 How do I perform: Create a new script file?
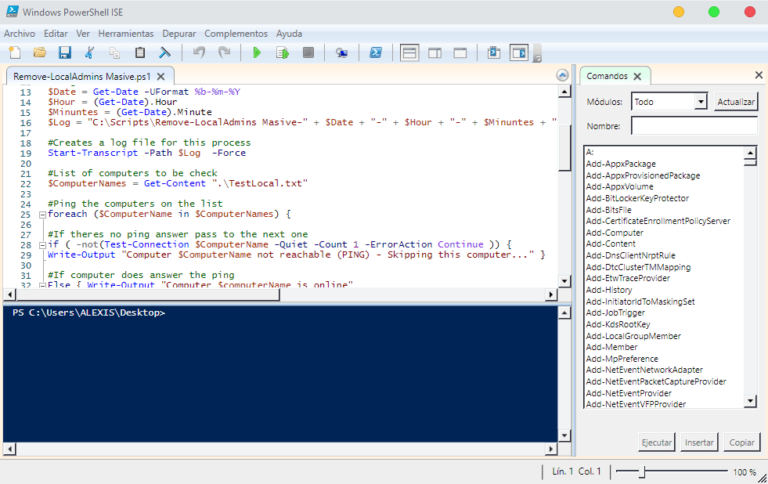pos(15,52)
